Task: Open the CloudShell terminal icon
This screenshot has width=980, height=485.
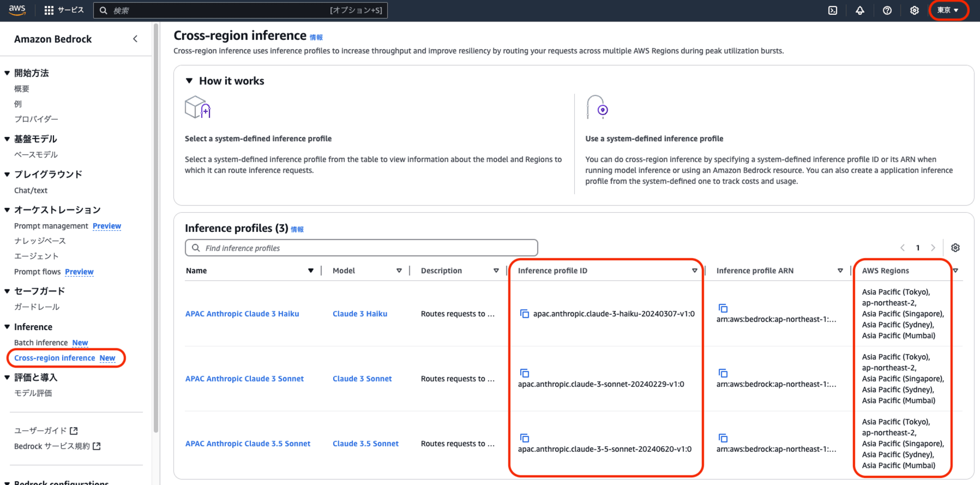Action: pyautogui.click(x=833, y=10)
